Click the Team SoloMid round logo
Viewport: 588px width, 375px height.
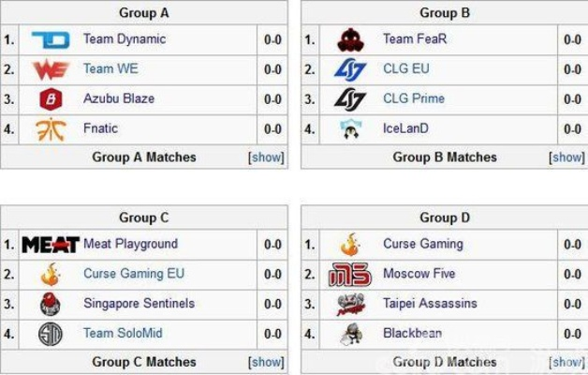[51, 334]
